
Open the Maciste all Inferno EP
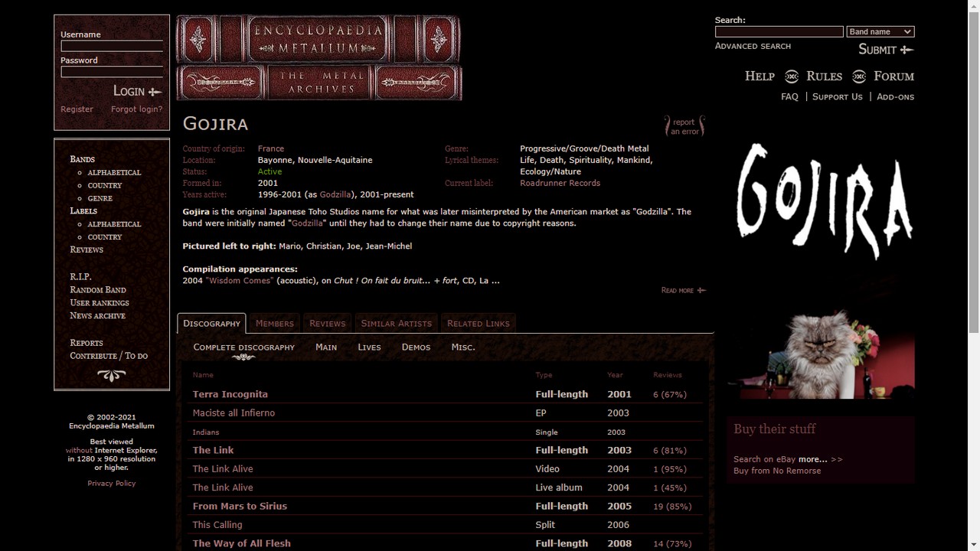(x=234, y=413)
